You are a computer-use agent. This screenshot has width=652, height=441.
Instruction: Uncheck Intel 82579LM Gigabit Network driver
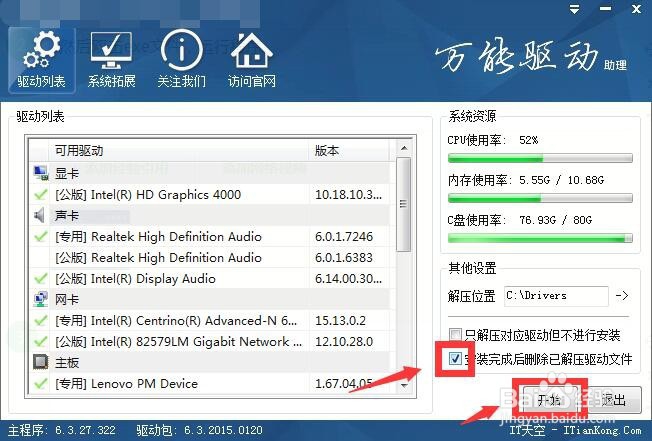[40, 342]
